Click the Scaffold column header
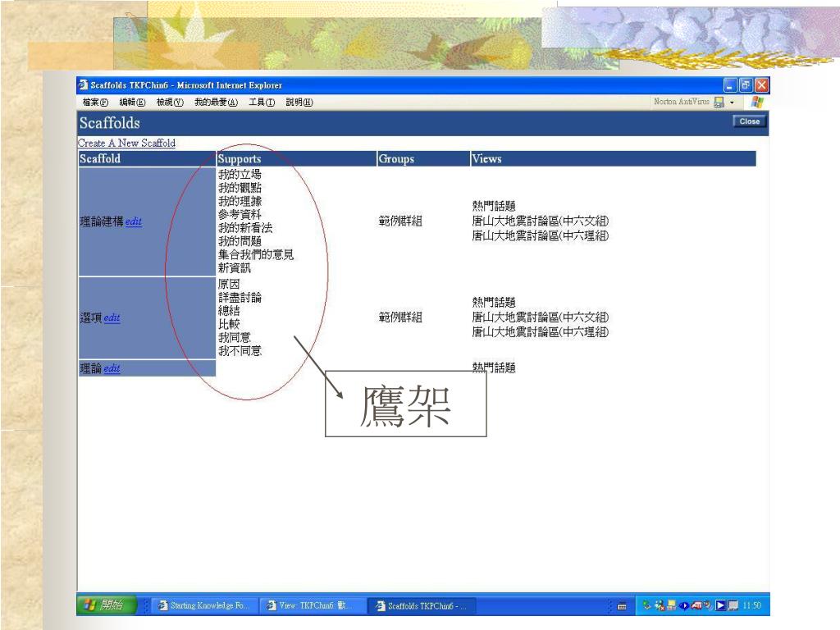The height and width of the screenshot is (630, 840). 147,158
